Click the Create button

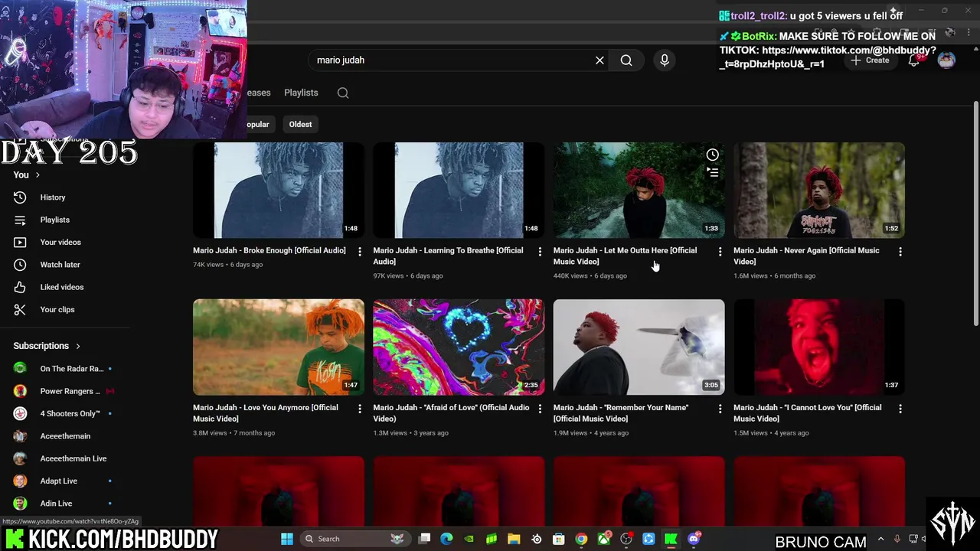click(x=870, y=60)
